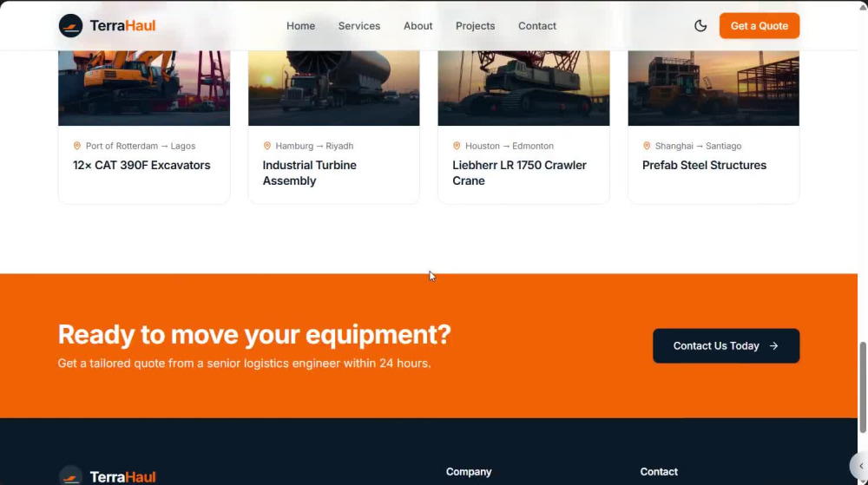Click the page vertical scrollbar thumb

[x=863, y=387]
